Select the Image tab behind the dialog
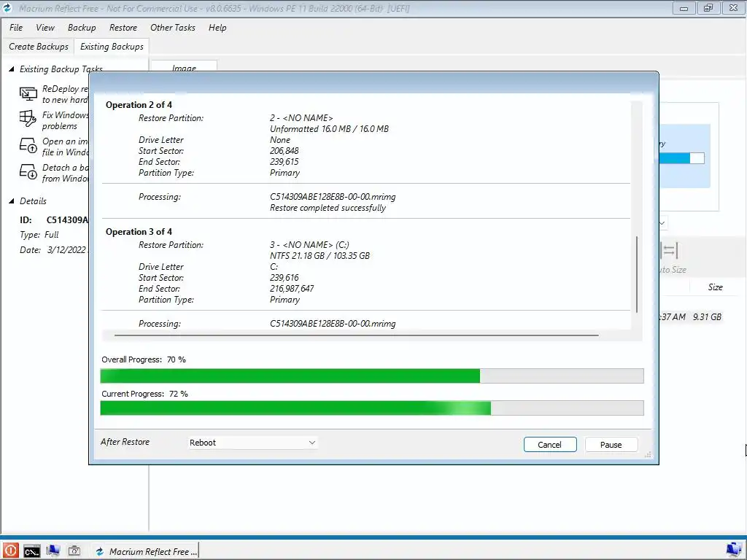This screenshot has height=560, width=747. pos(184,67)
